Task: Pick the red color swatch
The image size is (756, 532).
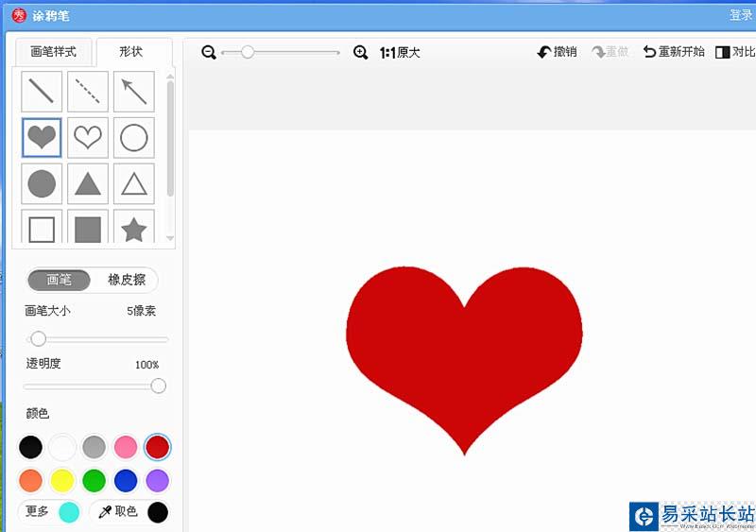Action: (x=158, y=447)
